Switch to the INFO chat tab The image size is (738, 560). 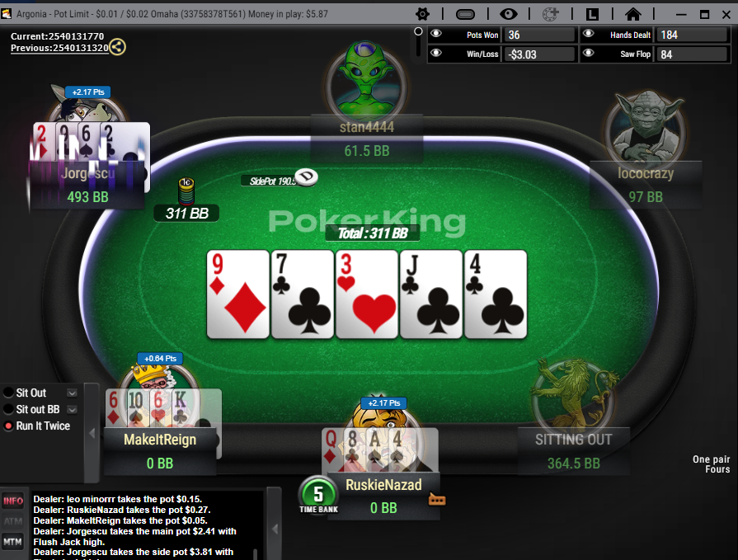coord(12,501)
